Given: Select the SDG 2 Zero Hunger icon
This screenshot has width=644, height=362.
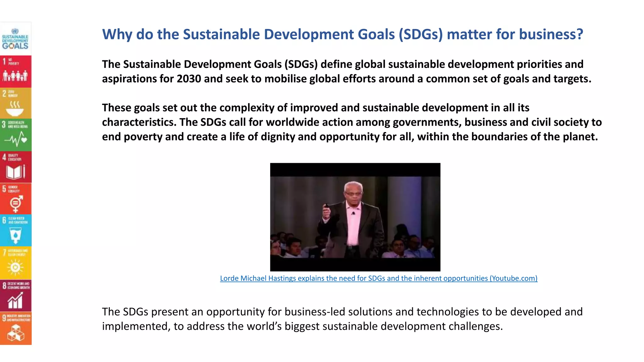Looking at the screenshot, I should (x=15, y=103).
